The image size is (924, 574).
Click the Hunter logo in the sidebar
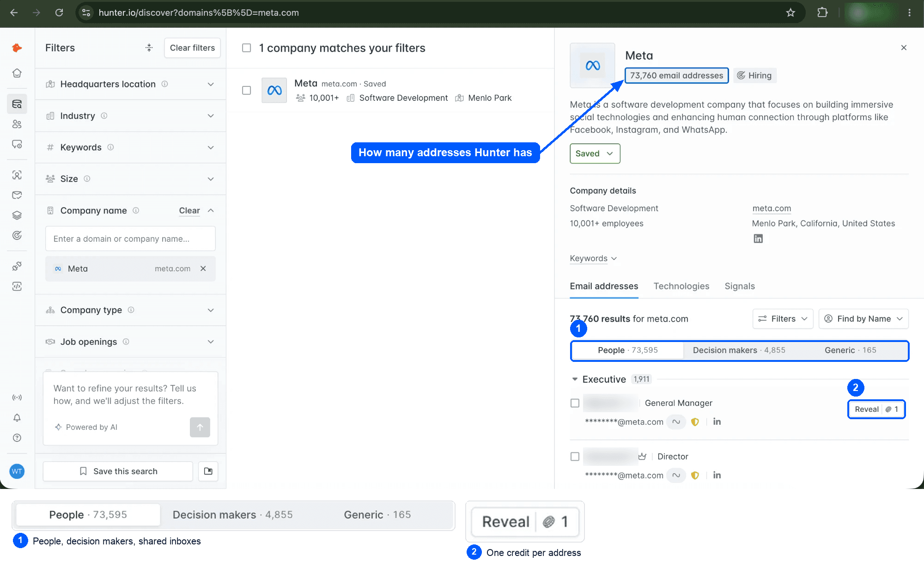click(x=17, y=48)
